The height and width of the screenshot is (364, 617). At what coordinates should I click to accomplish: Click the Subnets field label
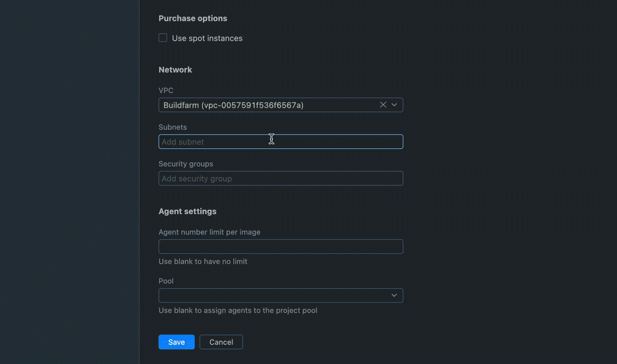[x=173, y=127]
